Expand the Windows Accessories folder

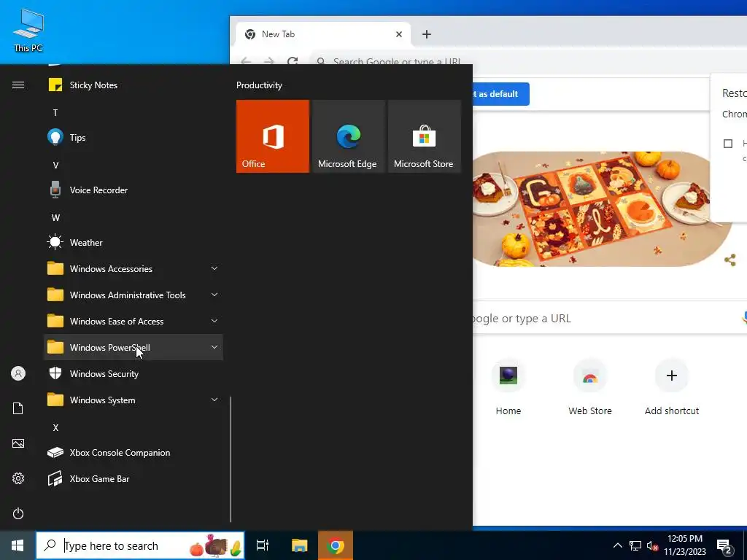(133, 268)
